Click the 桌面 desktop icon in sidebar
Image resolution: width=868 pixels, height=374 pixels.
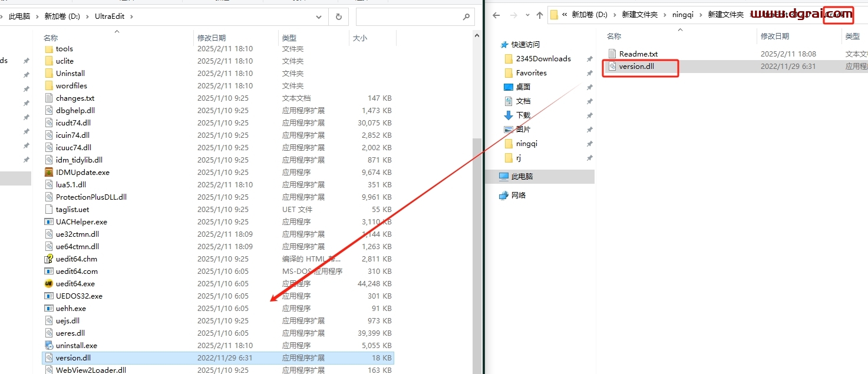(509, 87)
